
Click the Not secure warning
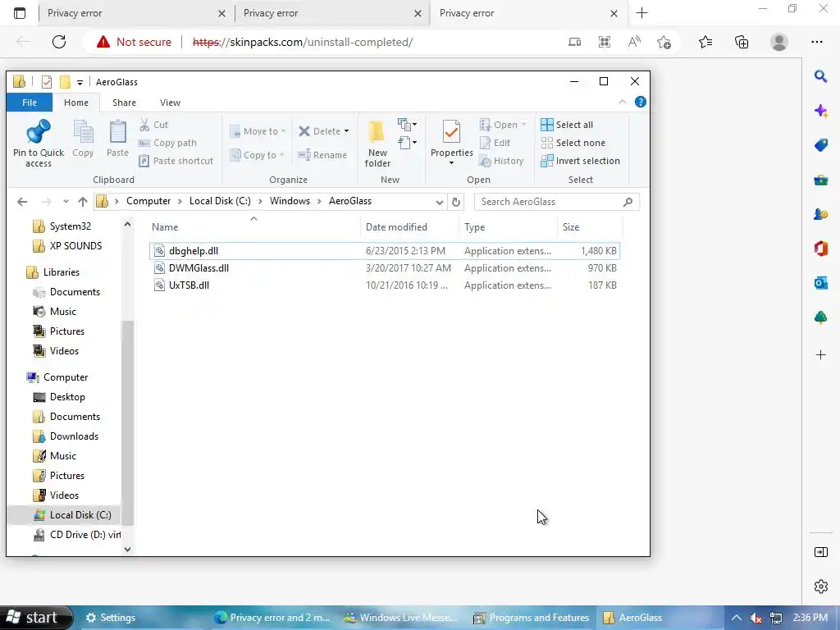[x=134, y=42]
